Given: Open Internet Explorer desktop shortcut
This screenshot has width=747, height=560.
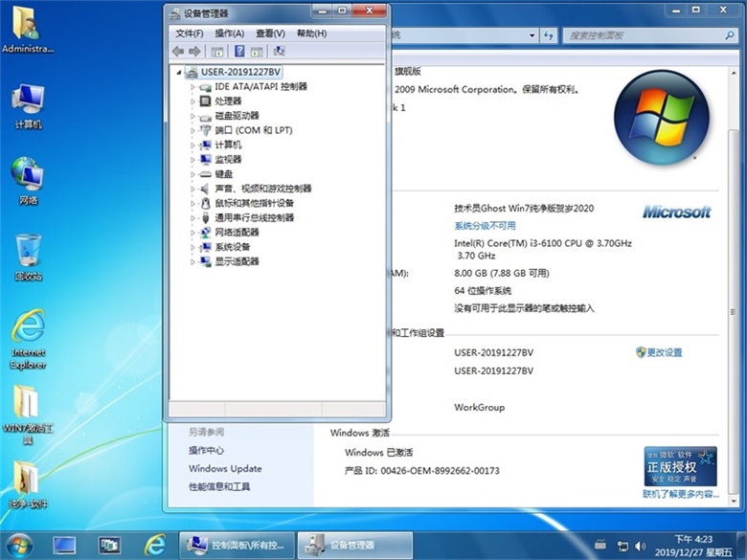Looking at the screenshot, I should [x=28, y=337].
